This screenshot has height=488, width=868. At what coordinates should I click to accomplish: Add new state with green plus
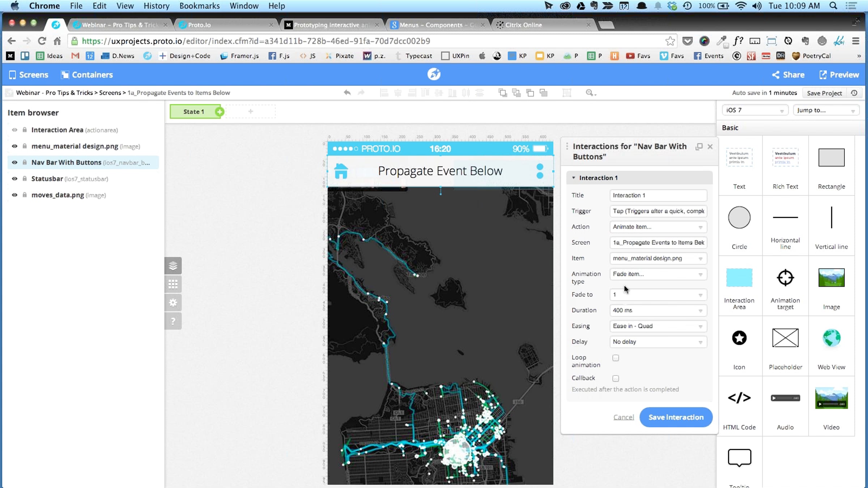pos(219,112)
